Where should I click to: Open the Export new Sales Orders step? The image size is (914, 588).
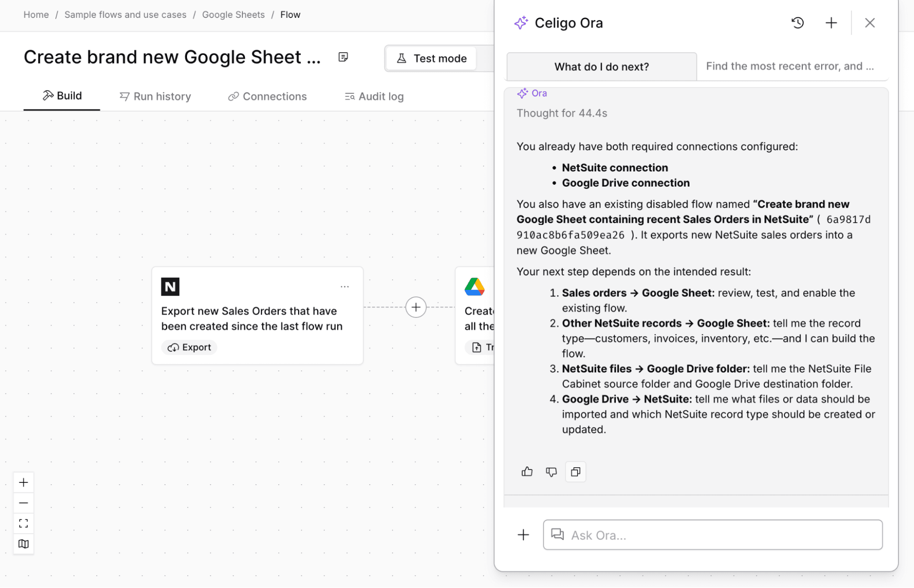(x=257, y=315)
